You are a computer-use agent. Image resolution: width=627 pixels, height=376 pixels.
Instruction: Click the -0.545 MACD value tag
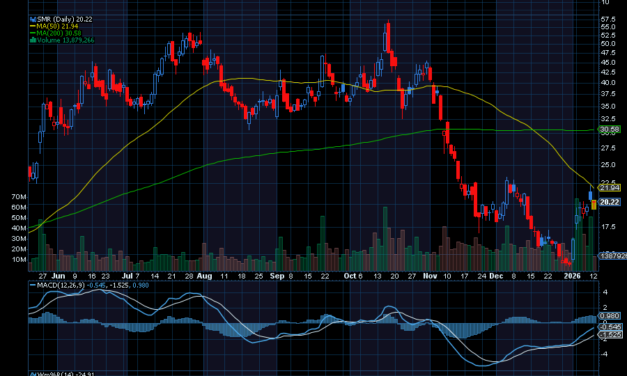point(609,327)
